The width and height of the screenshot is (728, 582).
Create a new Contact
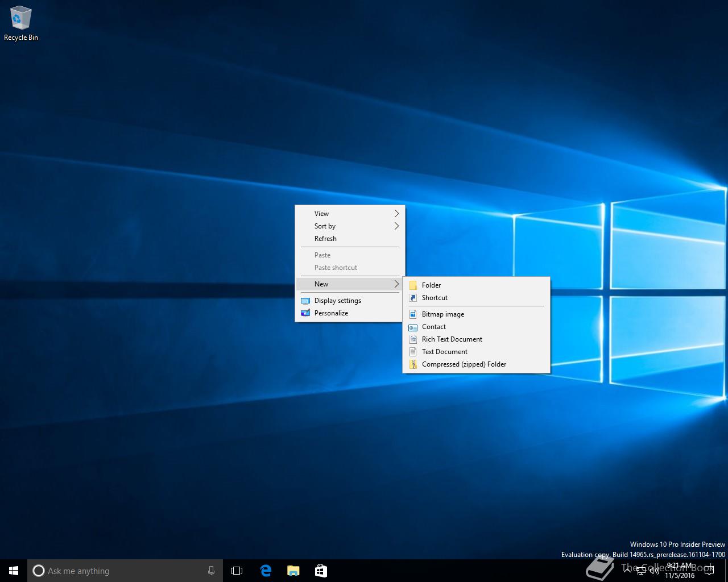coord(476,327)
